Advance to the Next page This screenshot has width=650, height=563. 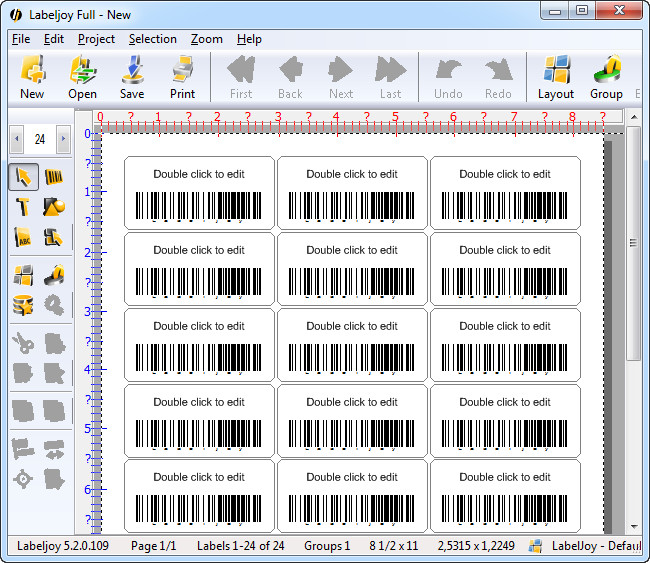[x=341, y=77]
